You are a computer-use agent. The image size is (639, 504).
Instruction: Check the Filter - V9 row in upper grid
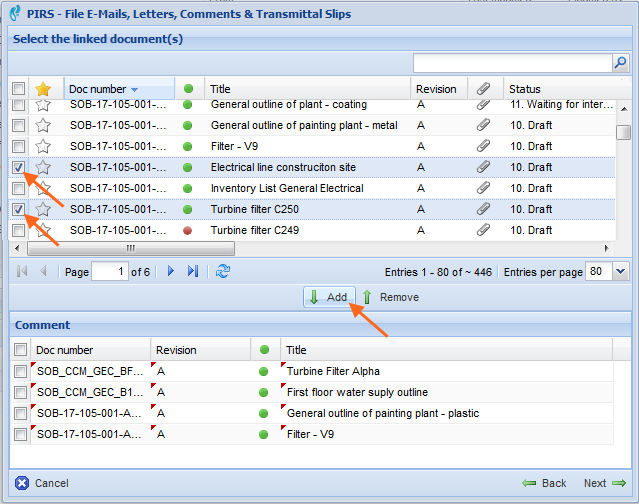click(x=18, y=146)
